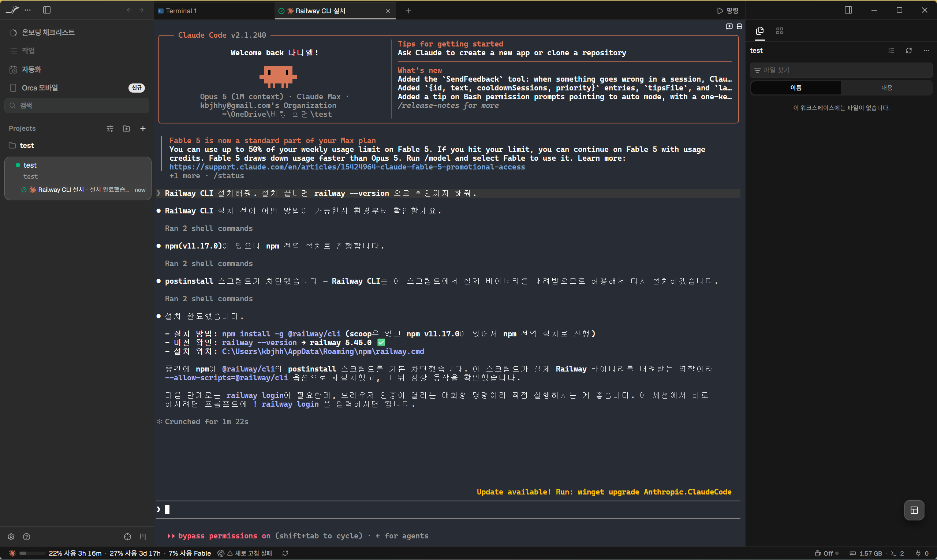Toggle the coffee cup Off indicator
The height and width of the screenshot is (560, 937).
pyautogui.click(x=826, y=553)
